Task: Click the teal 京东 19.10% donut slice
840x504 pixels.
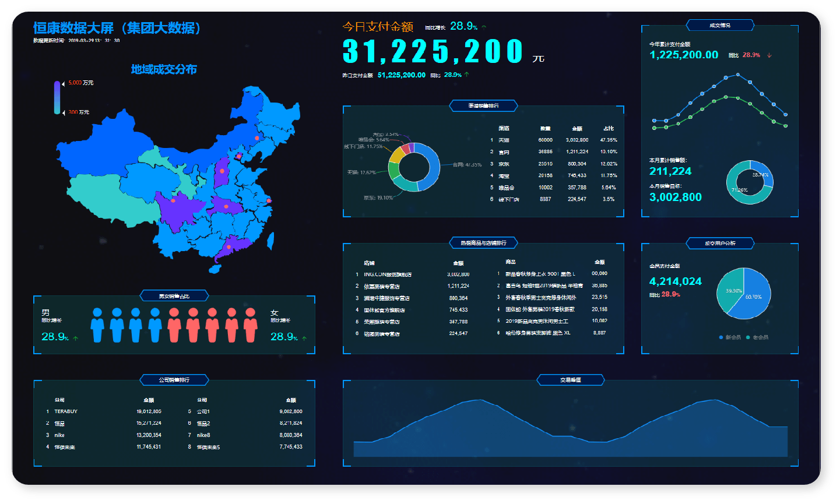Action: (x=406, y=185)
